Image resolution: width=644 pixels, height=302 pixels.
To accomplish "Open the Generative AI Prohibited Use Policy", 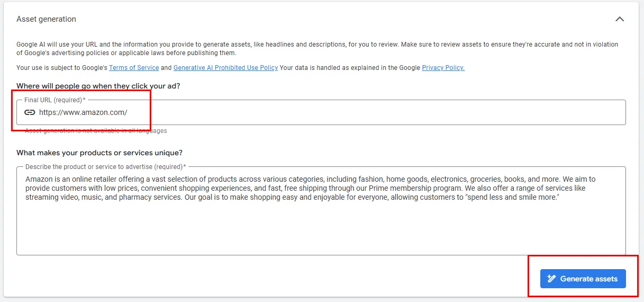I will [225, 68].
